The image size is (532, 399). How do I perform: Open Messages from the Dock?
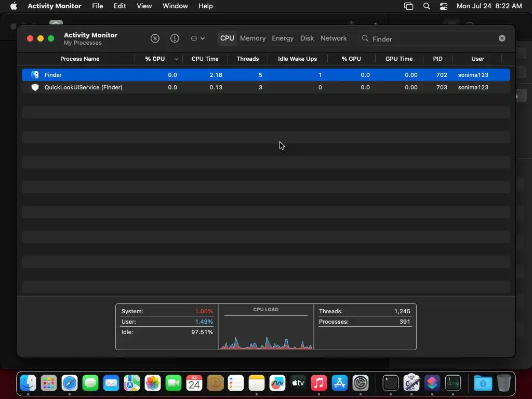(90, 383)
